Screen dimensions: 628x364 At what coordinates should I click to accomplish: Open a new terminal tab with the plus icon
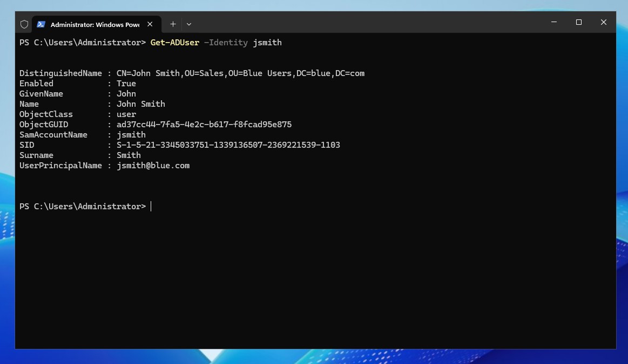point(173,24)
